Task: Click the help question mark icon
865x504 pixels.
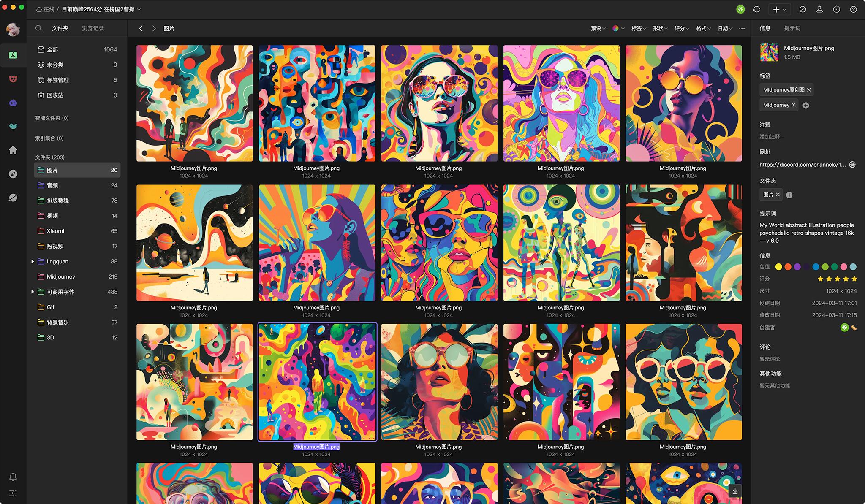Action: (x=853, y=9)
